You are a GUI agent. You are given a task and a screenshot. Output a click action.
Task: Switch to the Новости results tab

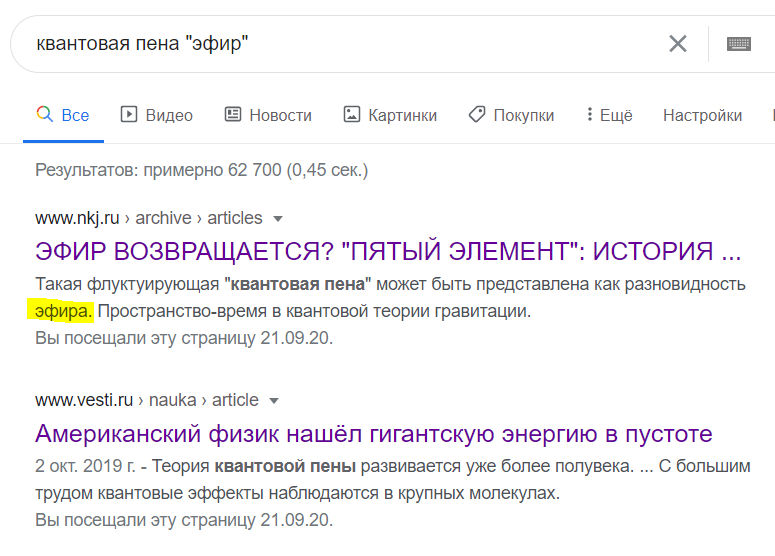point(268,115)
